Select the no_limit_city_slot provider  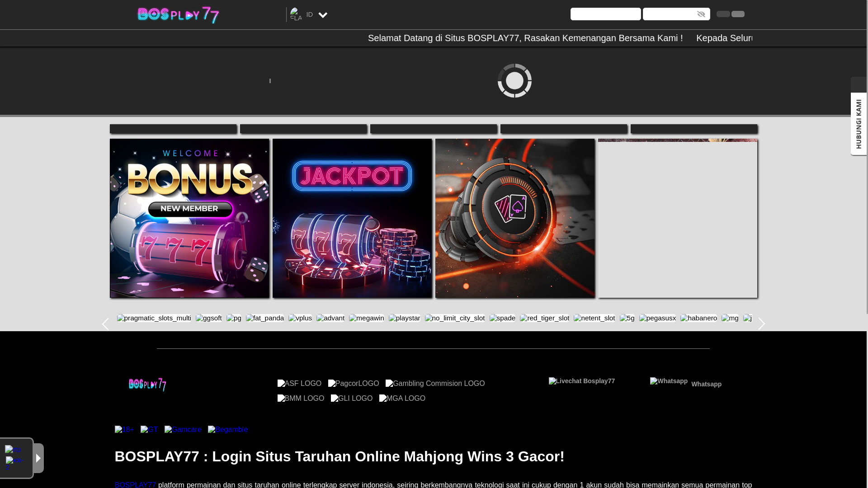455,318
